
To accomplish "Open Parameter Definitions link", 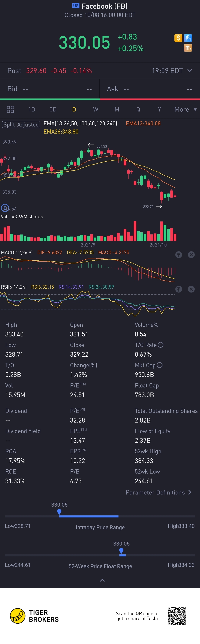I will (x=159, y=492).
